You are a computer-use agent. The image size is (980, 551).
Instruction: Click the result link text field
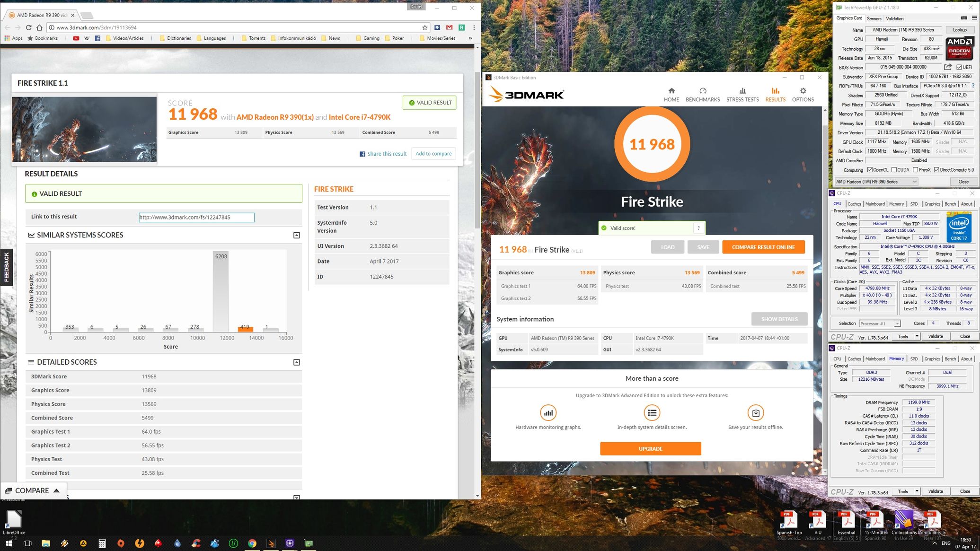pos(196,217)
